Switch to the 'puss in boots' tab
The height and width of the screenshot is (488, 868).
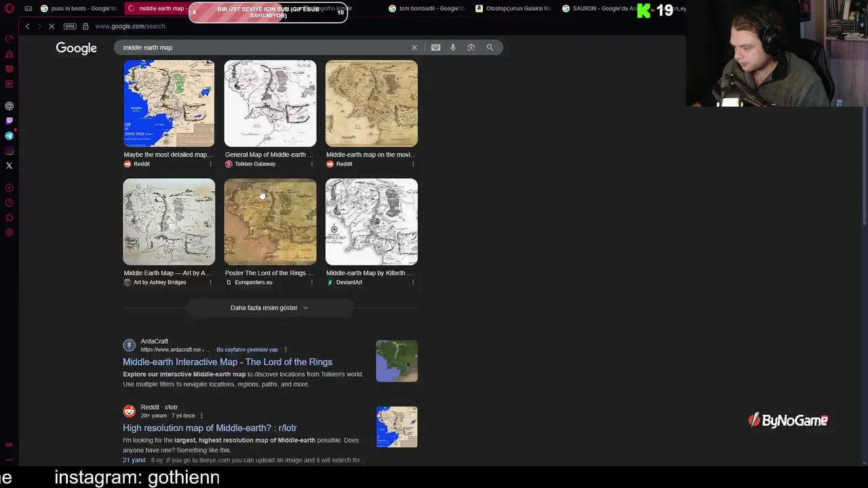tap(78, 9)
